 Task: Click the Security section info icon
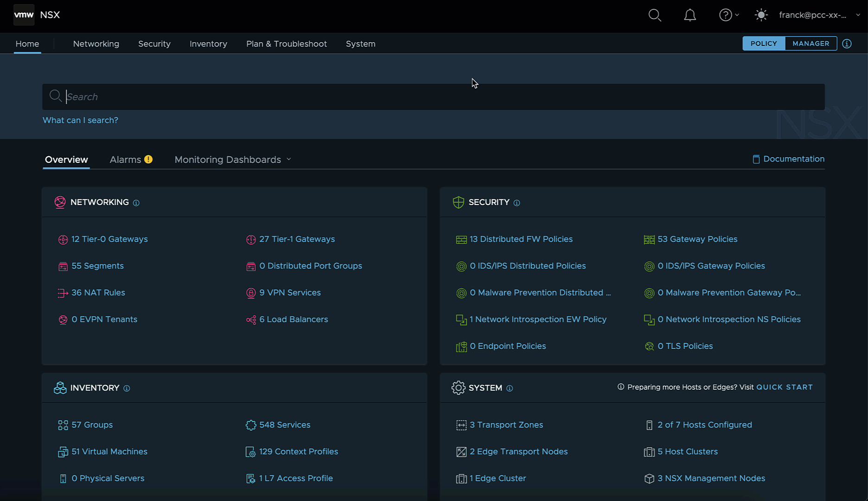517,203
